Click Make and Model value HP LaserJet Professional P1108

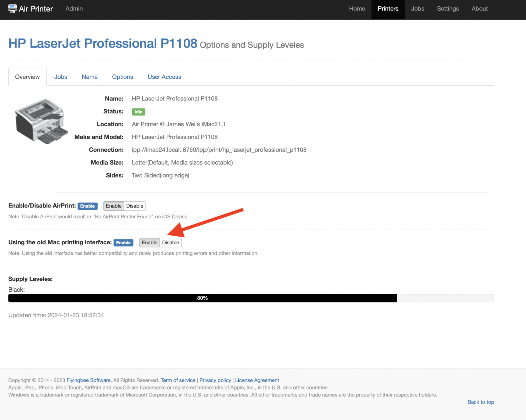(x=175, y=137)
